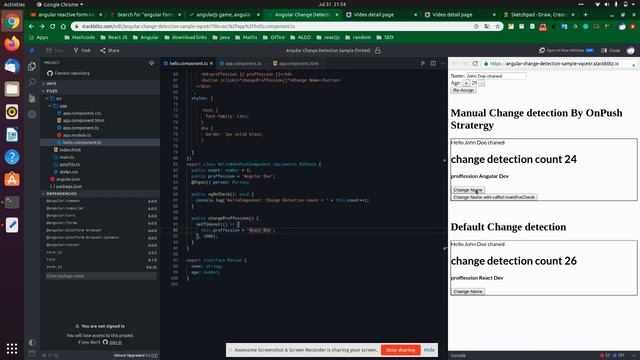The image size is (640, 360).
Task: Click the Re-Assign button in preview
Action: [x=463, y=90]
